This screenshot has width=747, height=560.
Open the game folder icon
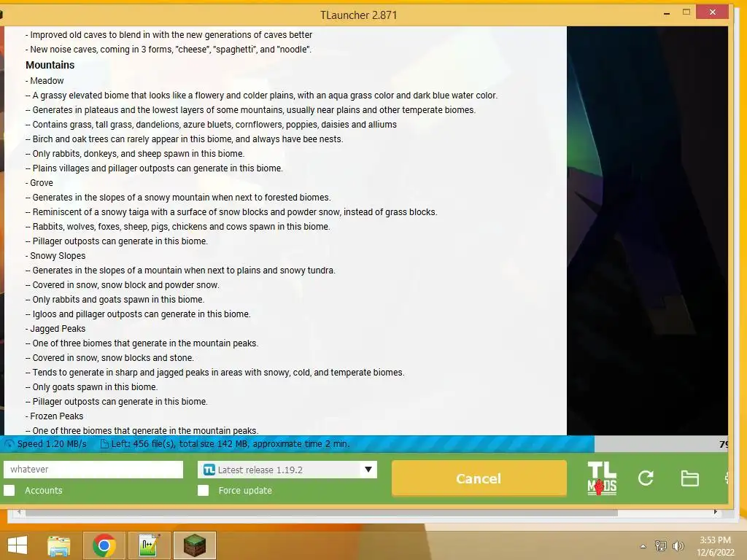(x=689, y=478)
